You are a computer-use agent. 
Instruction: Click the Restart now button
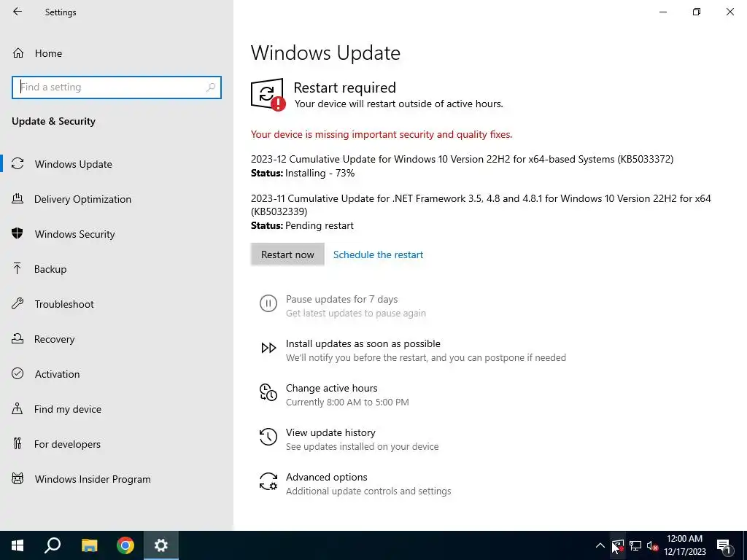click(287, 254)
